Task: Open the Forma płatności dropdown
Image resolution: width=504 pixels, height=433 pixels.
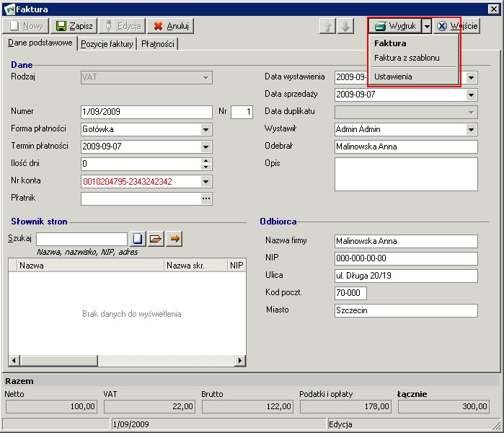Action: click(x=206, y=129)
